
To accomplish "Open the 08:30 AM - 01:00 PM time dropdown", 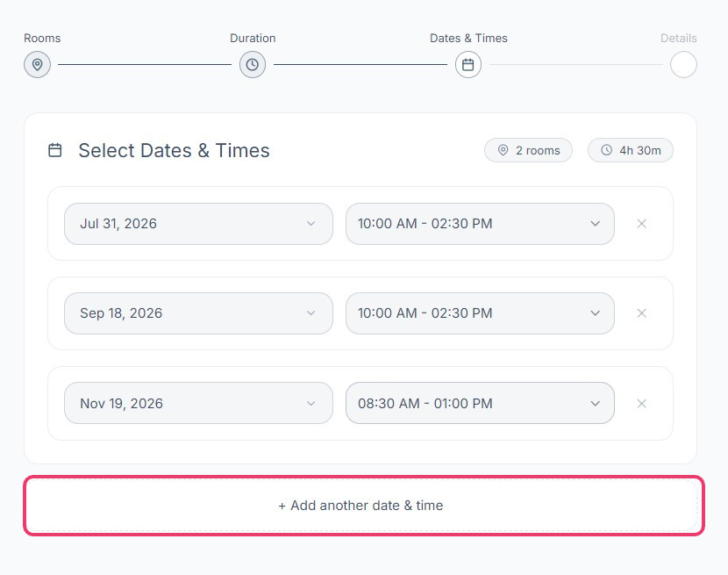I will (480, 403).
